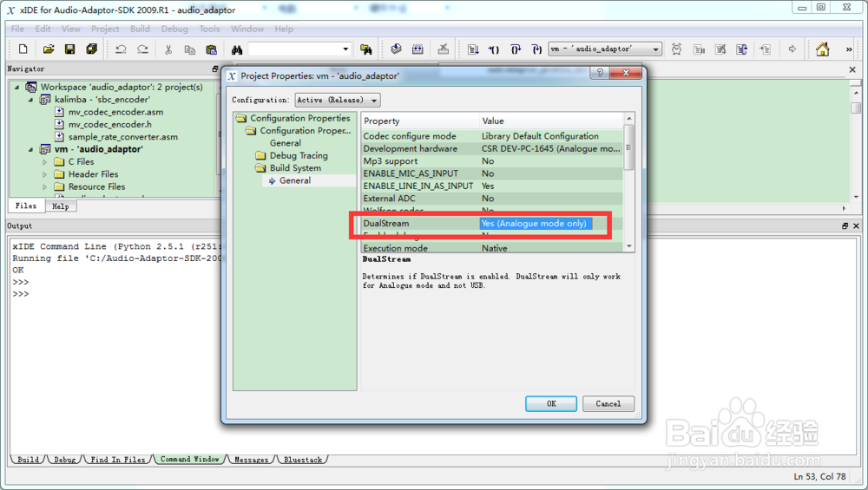Select sample_rate_converter.asm file
This screenshot has height=490, width=868.
pyautogui.click(x=123, y=137)
